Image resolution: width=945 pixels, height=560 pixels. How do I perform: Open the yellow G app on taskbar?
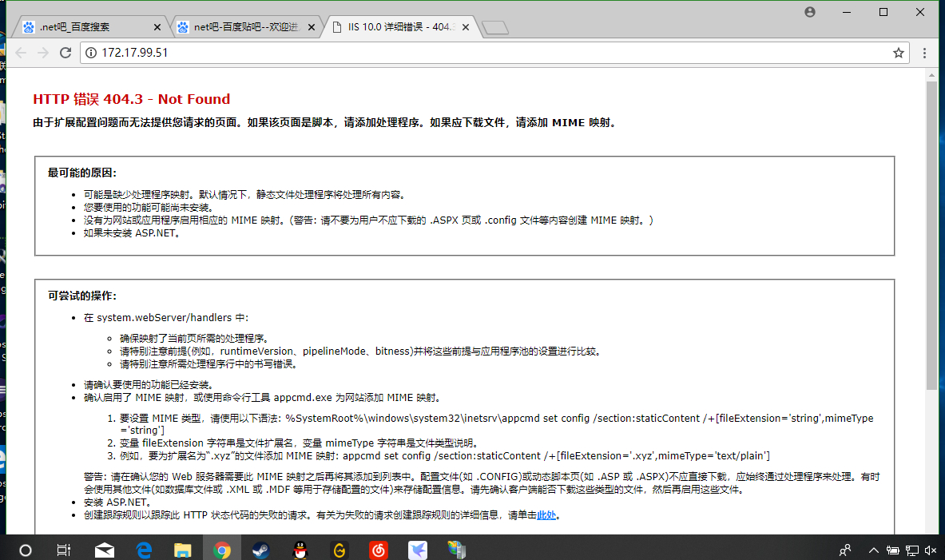tap(339, 550)
